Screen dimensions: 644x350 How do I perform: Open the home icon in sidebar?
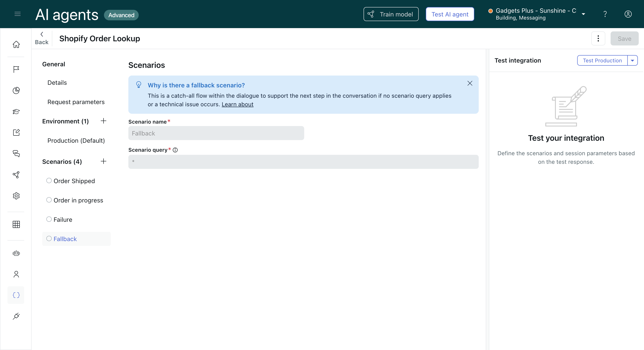[16, 45]
